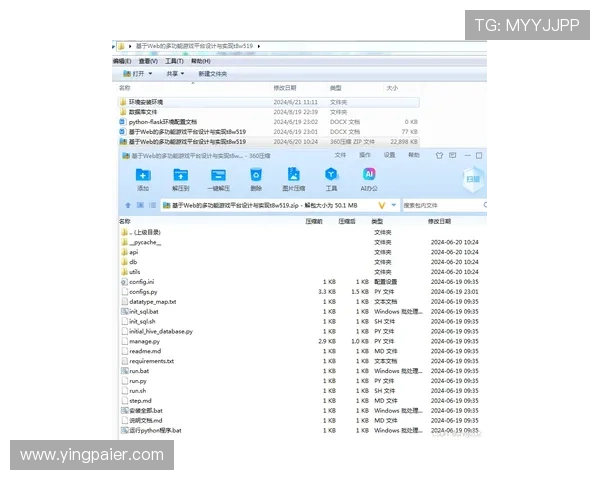This screenshot has height=480, width=600.
Task: Expand the 共享 dropdown arrow in Explorer
Action: pyautogui.click(x=183, y=73)
